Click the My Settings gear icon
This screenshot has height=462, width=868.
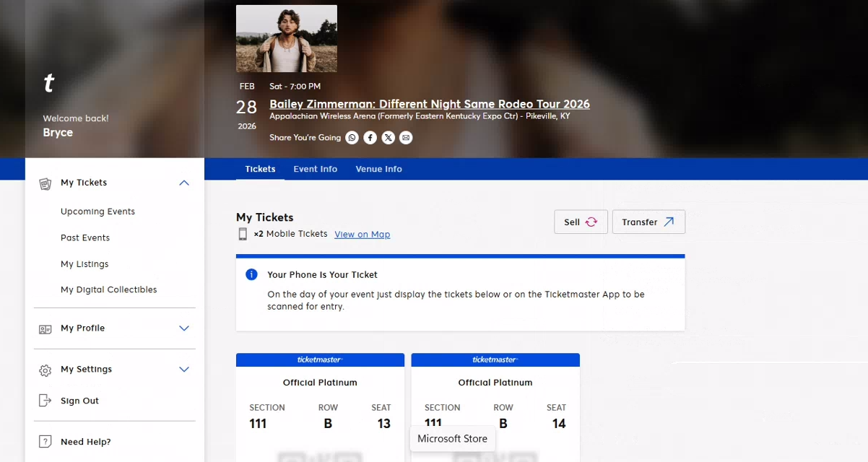tap(45, 370)
